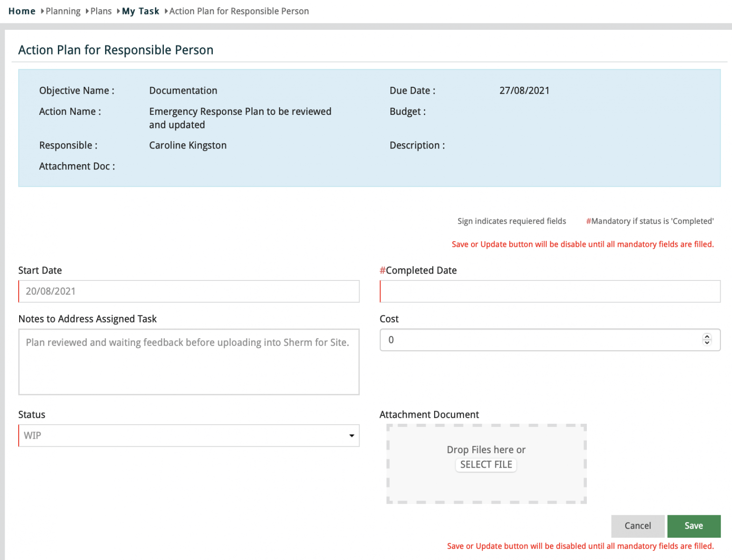The height and width of the screenshot is (560, 732).
Task: Click the Action Plan for Responsible Person page heading
Action: point(116,50)
